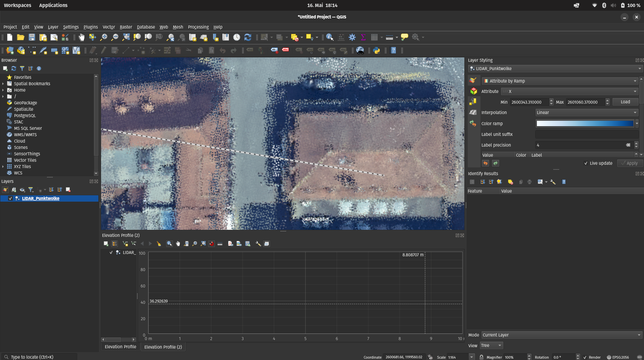Open the layer selector dropdown LIDAR_Punktwolke
Image resolution: width=644 pixels, height=360 pixels.
[555, 68]
